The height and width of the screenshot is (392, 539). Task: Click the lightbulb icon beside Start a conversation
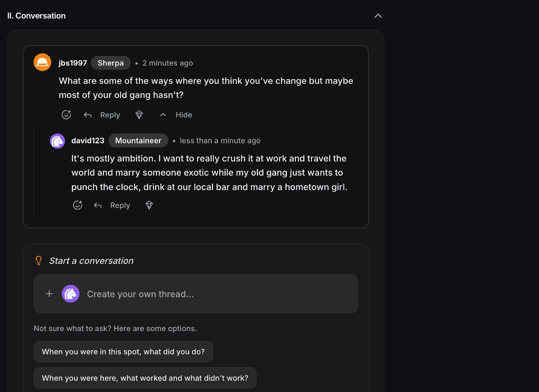tap(38, 260)
